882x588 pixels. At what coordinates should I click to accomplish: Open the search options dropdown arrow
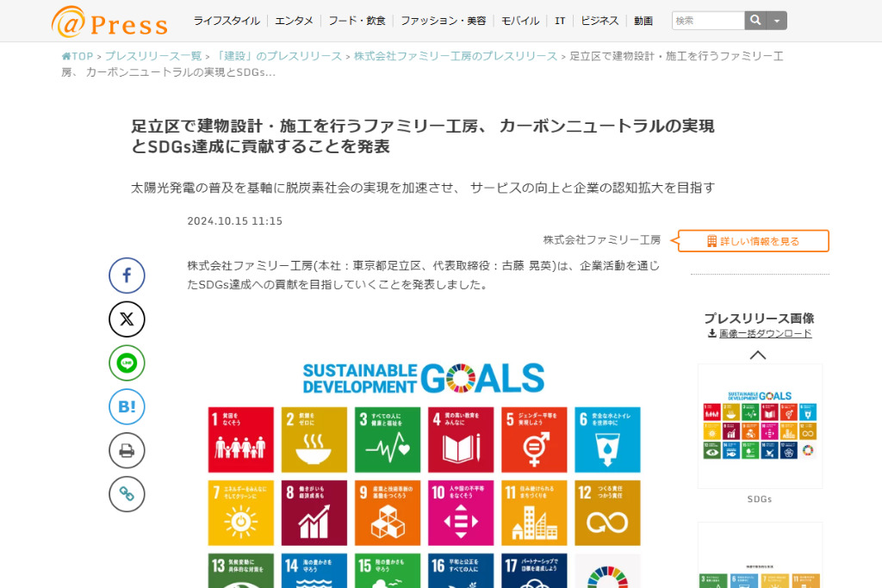pos(777,21)
